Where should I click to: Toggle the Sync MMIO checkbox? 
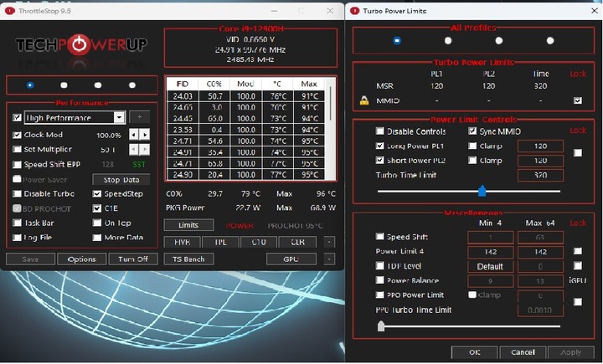point(472,131)
